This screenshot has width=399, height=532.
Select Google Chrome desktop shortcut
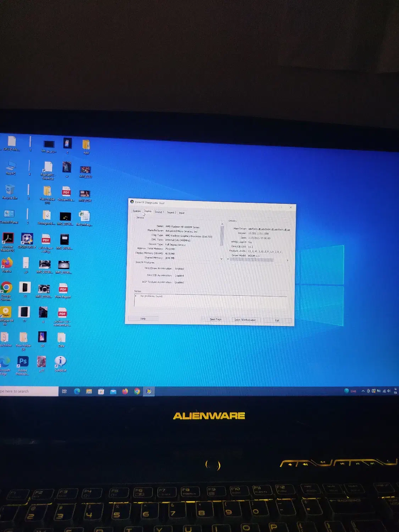6,288
